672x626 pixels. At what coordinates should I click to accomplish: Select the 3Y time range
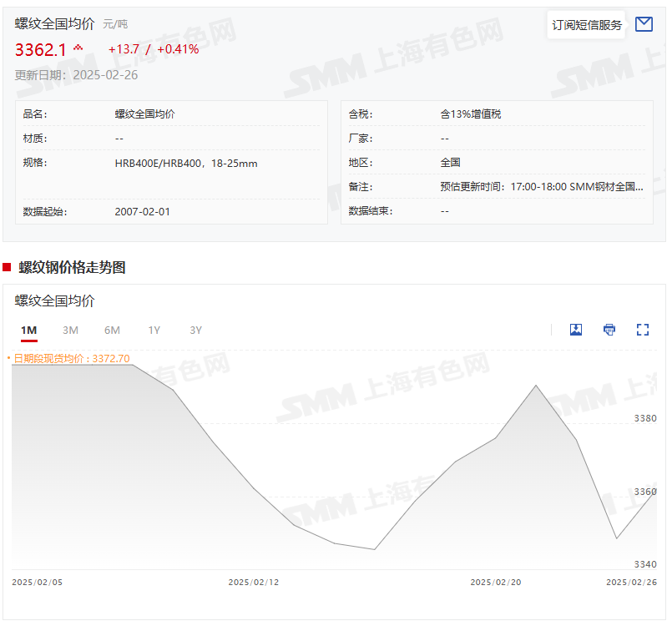195,331
